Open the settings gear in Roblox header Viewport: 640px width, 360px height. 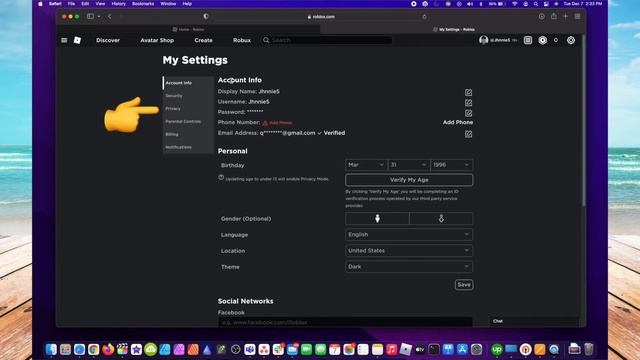(x=571, y=40)
